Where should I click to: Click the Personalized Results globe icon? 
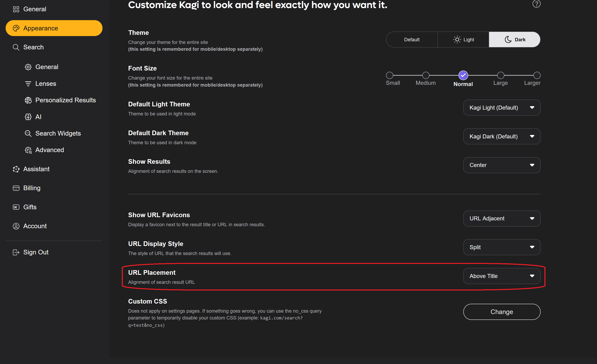tap(28, 100)
